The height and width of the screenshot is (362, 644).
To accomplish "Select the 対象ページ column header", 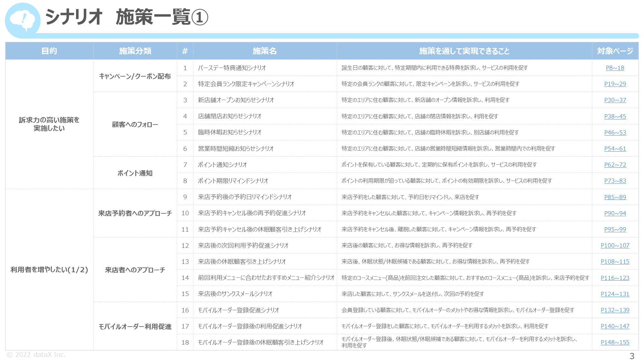I will click(615, 51).
